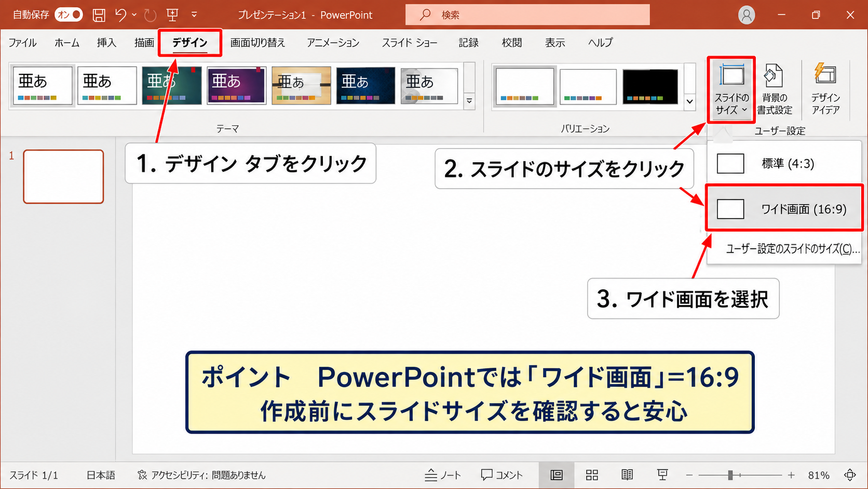Click the Redo icon
This screenshot has width=868, height=489.
(150, 15)
